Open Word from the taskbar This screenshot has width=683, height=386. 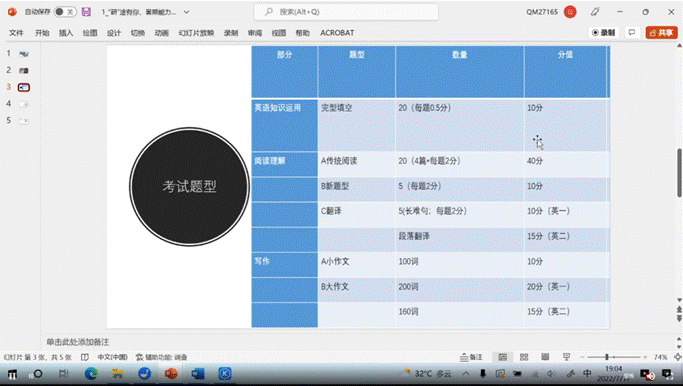click(198, 374)
